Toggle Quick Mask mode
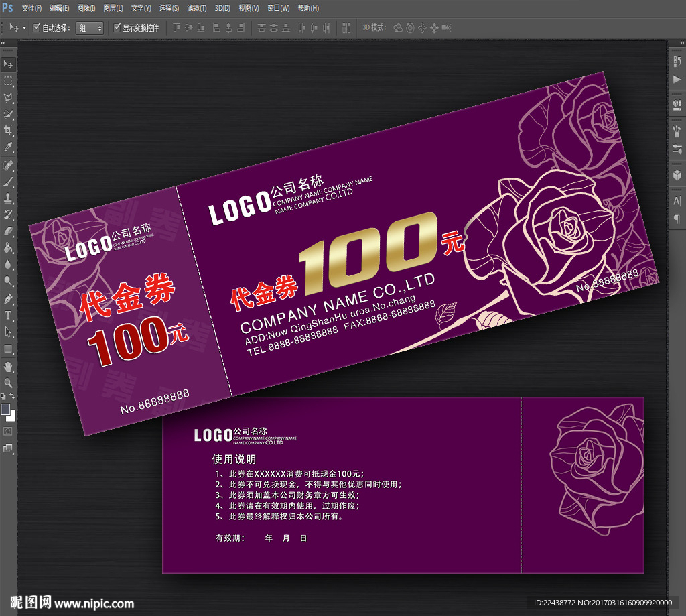The width and height of the screenshot is (686, 616). point(8,431)
